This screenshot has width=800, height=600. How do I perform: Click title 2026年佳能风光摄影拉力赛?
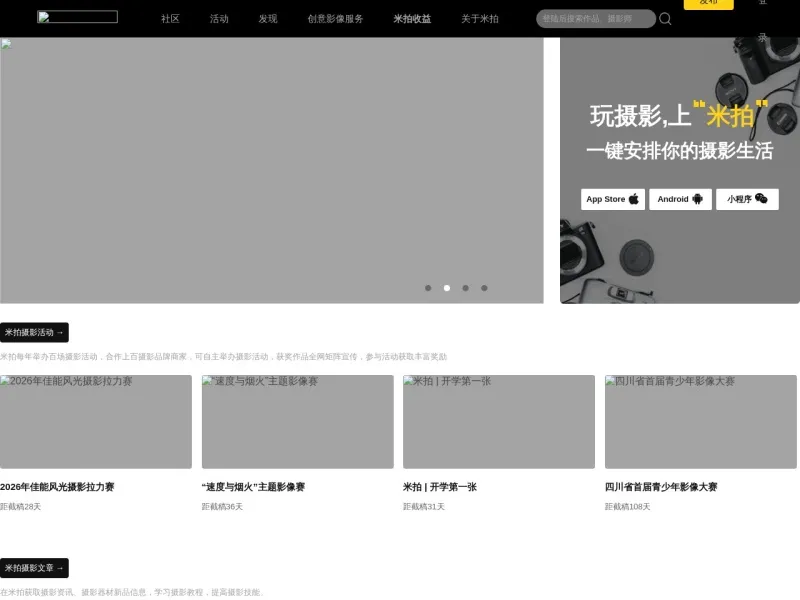[57, 487]
